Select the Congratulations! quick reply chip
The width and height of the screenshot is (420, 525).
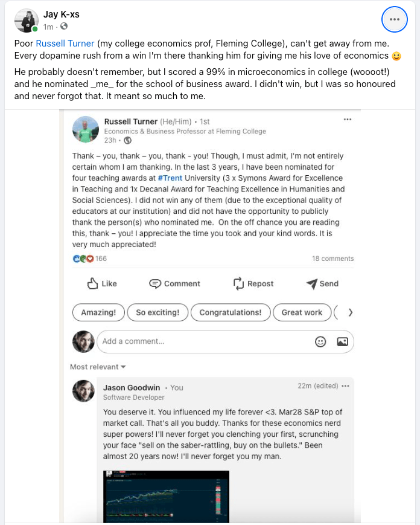(231, 312)
